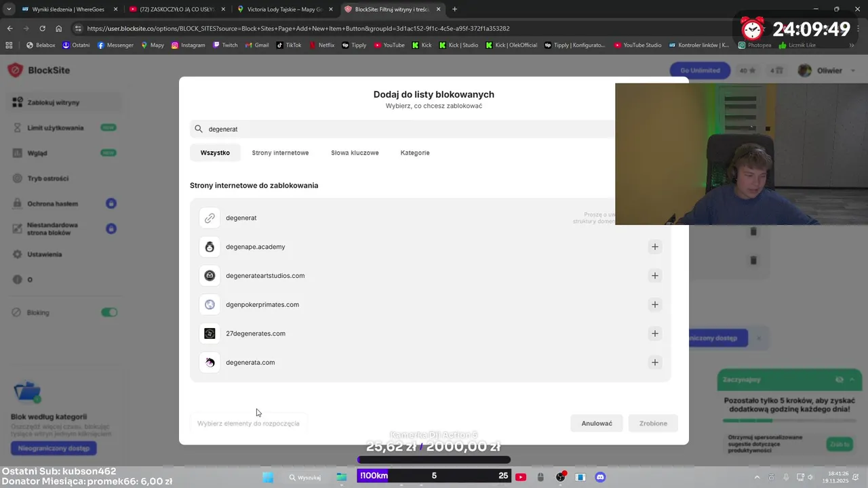This screenshot has height=488, width=868.
Task: Click the search magnifier icon in dialog
Action: [x=199, y=129]
